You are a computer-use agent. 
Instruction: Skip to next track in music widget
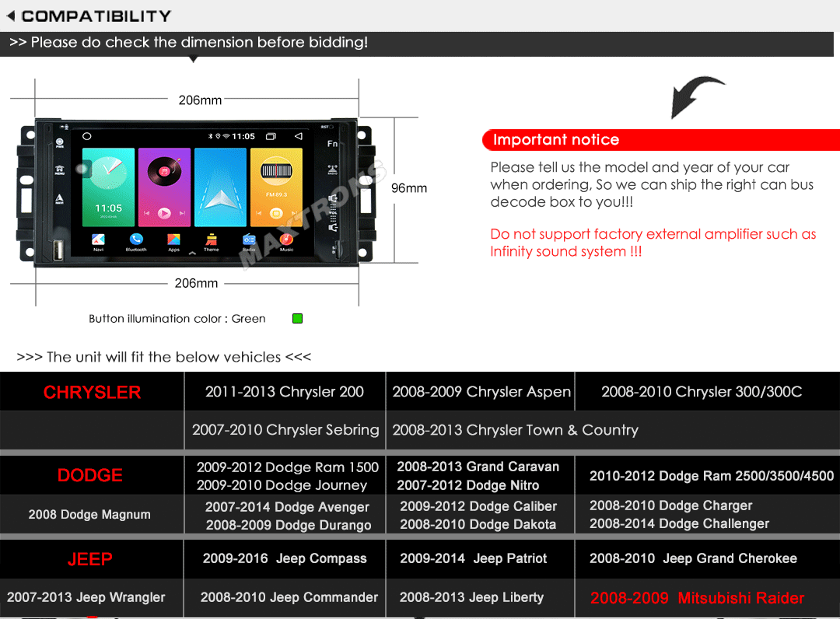pyautogui.click(x=183, y=213)
